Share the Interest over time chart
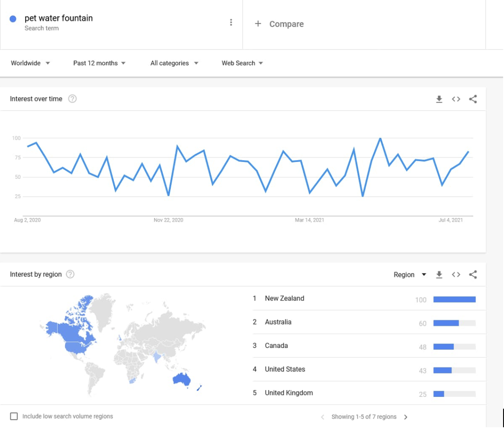Image resolution: width=504 pixels, height=429 pixels. 473,99
